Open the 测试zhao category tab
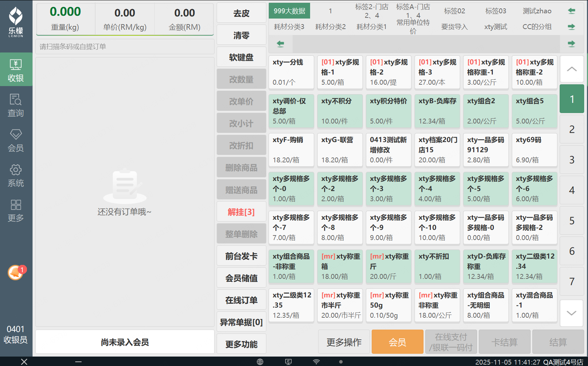Image resolution: width=588 pixels, height=366 pixels. click(x=537, y=11)
